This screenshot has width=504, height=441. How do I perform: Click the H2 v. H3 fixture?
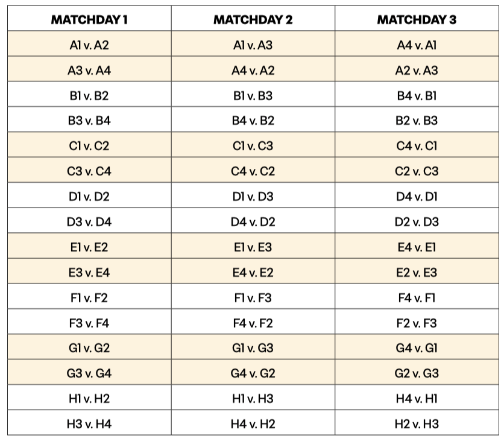point(417,424)
